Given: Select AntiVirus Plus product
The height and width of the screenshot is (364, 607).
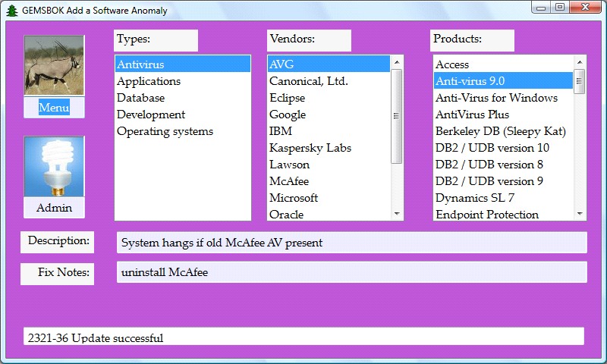Looking at the screenshot, I should pyautogui.click(x=503, y=115).
